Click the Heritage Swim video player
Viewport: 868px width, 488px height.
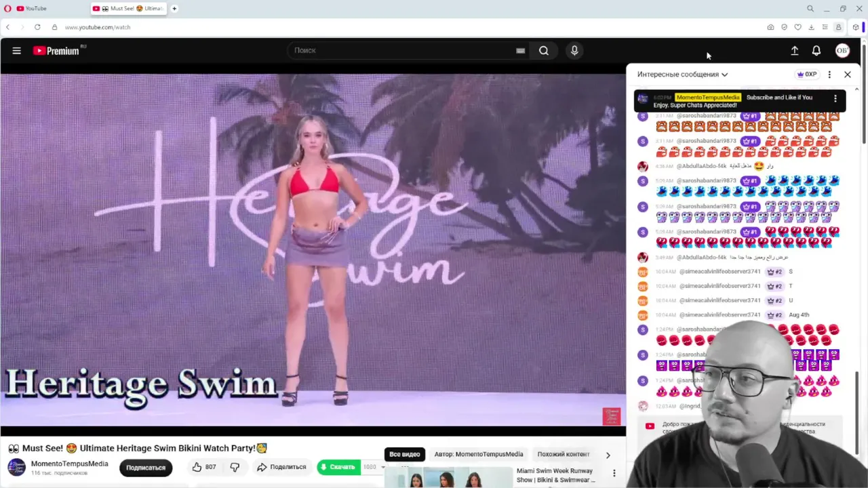(313, 250)
